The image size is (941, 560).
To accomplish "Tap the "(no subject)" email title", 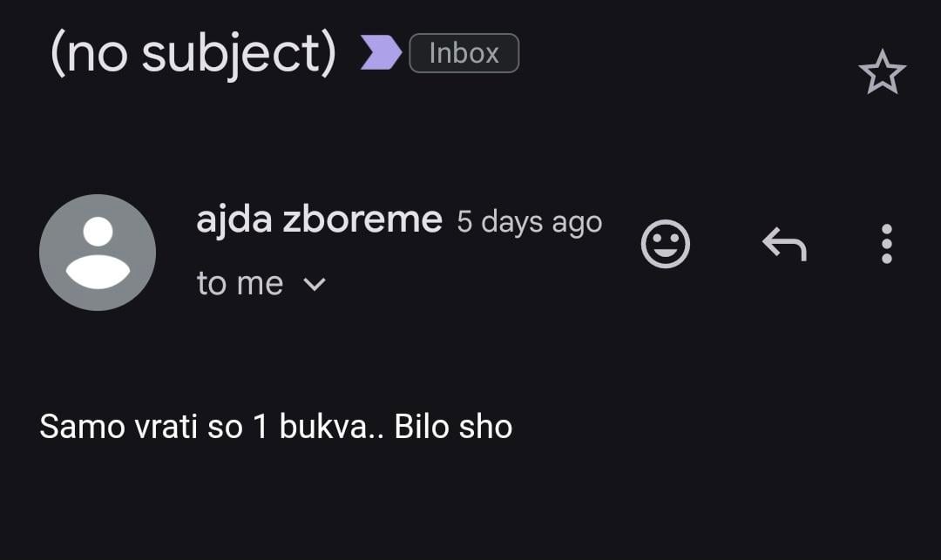I will [193, 53].
